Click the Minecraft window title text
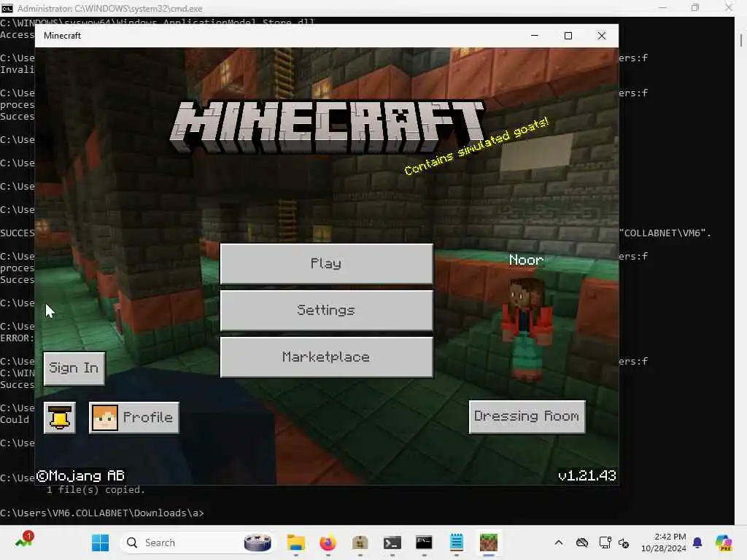Screen dimensions: 747x560 pyautogui.click(x=62, y=36)
